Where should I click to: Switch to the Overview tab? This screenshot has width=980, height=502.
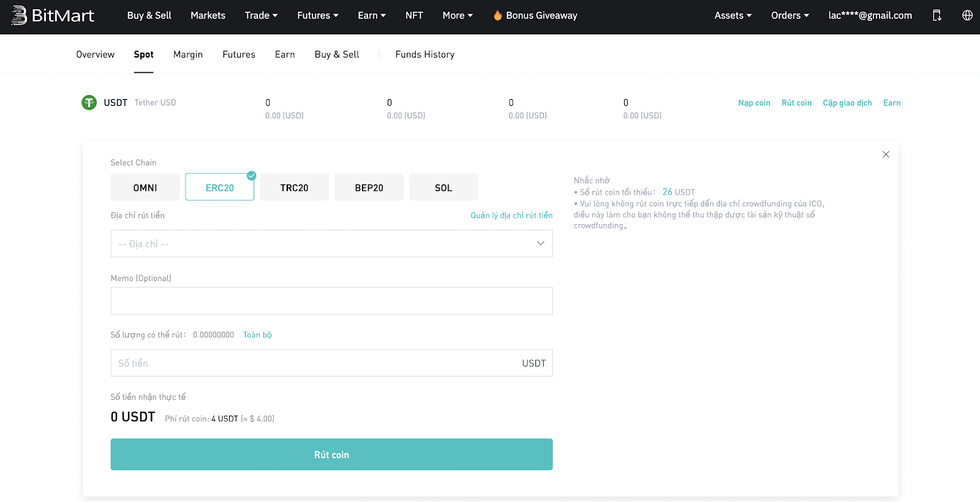point(95,54)
